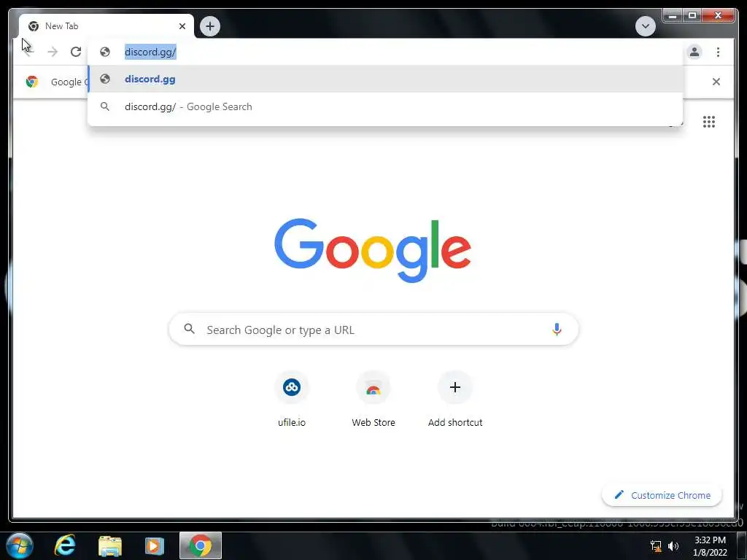
Task: Click the Chrome taskbar button
Action: click(201, 545)
